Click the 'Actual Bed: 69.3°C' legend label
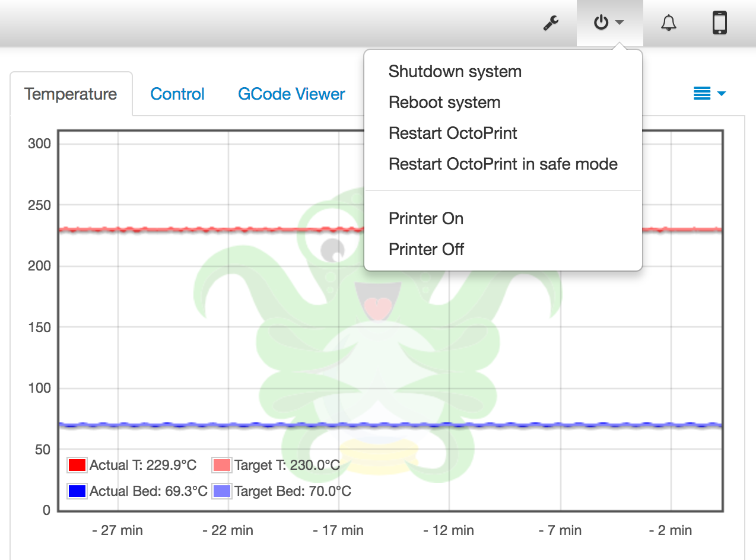This screenshot has width=756, height=560. 148,491
